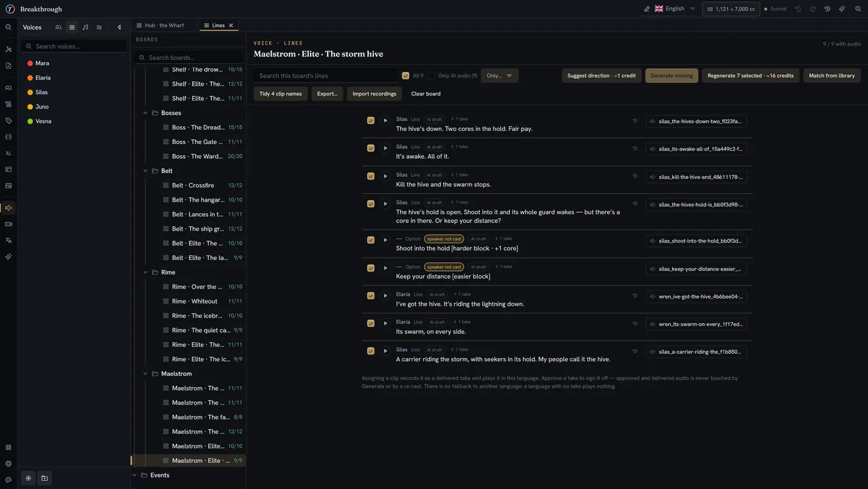Click the add plus button at the bottom left
This screenshot has height=489, width=868.
[x=28, y=478]
